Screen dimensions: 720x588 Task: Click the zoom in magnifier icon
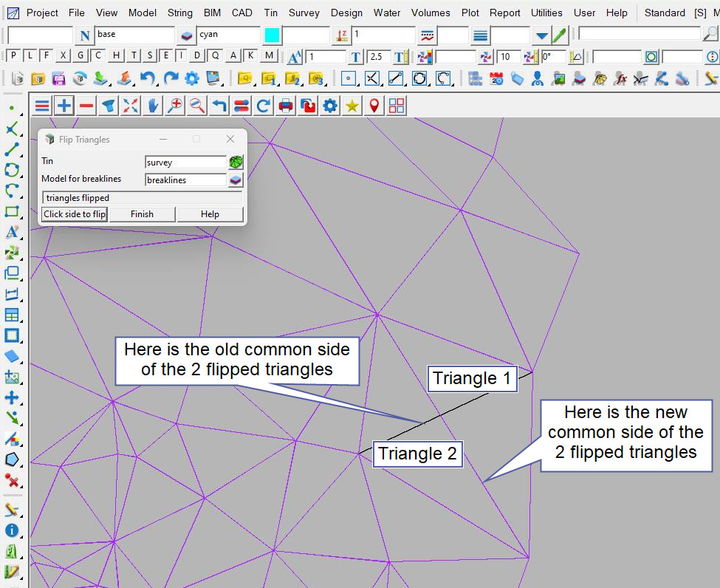(175, 106)
